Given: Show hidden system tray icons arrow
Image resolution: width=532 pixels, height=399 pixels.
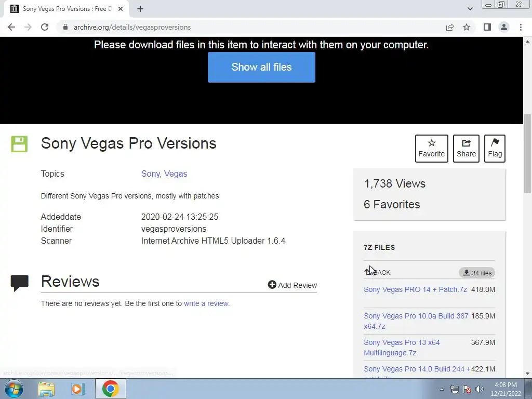Looking at the screenshot, I should (442, 389).
